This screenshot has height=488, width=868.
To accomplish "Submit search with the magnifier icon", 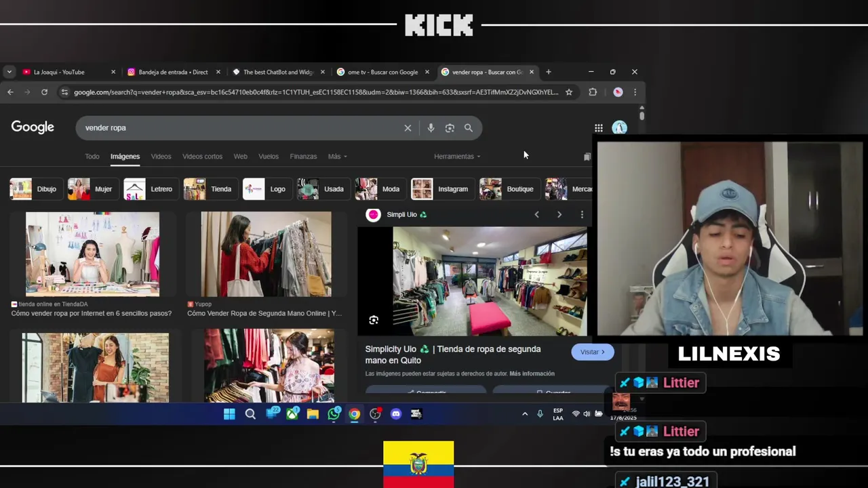I will point(469,127).
